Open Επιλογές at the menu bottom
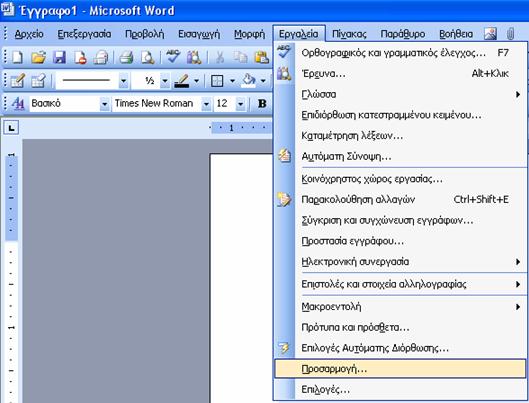This screenshot has height=403, width=529. [x=400, y=390]
